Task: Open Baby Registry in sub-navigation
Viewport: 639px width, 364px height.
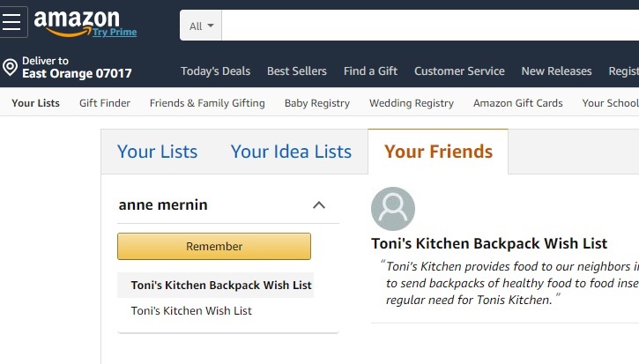Action: 317,103
